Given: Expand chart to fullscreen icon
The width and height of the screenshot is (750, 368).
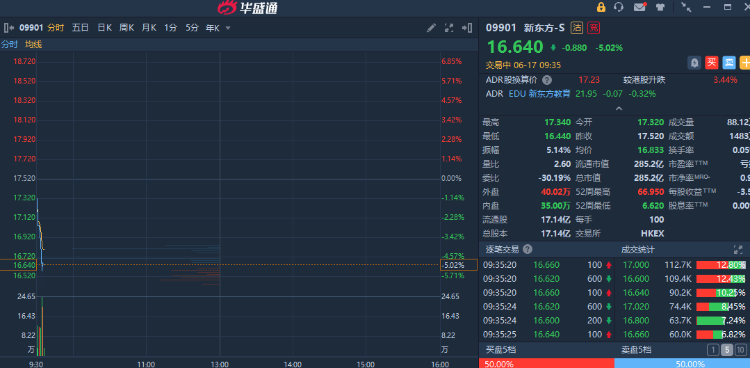Looking at the screenshot, I should click(449, 28).
